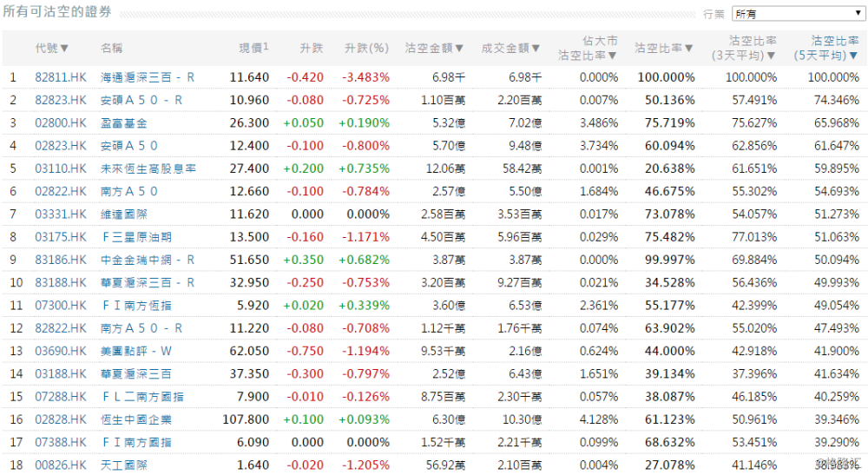This screenshot has width=868, height=475.
Task: Click the 升跌(%) column header
Action: [366, 48]
